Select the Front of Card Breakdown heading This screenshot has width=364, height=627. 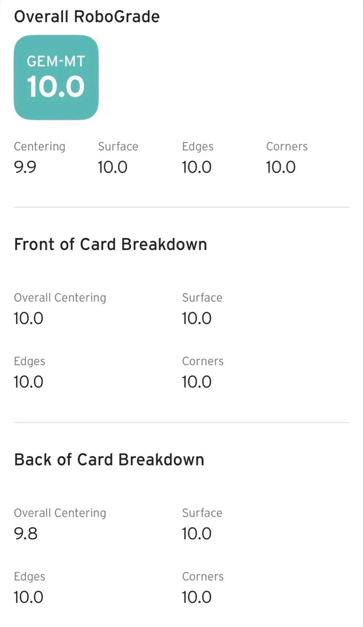(111, 244)
